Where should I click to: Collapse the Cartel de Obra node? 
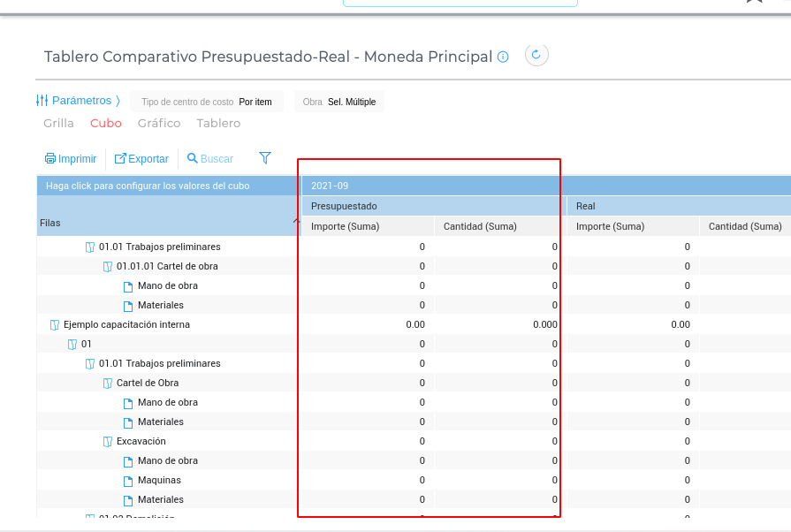[x=107, y=384]
